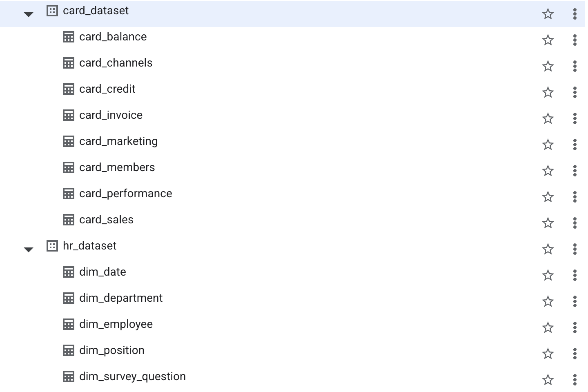588x392 pixels.
Task: Open the dim_date table
Action: tap(102, 272)
